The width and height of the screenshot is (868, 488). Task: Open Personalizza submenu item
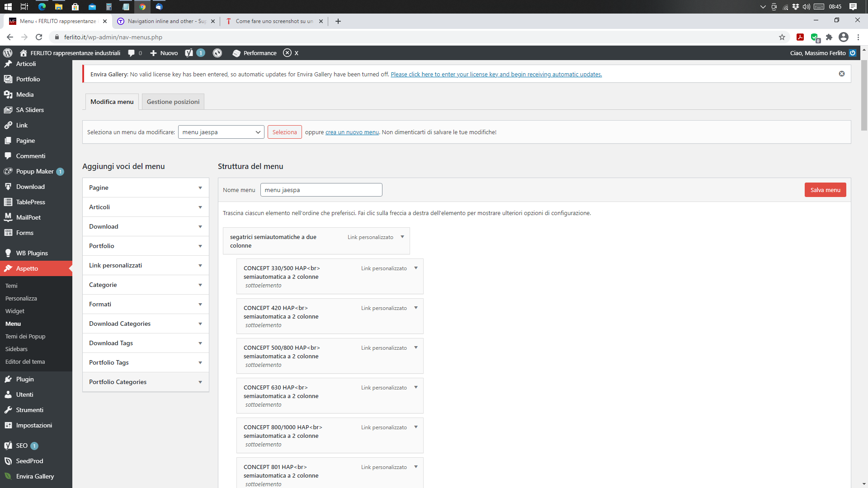21,298
